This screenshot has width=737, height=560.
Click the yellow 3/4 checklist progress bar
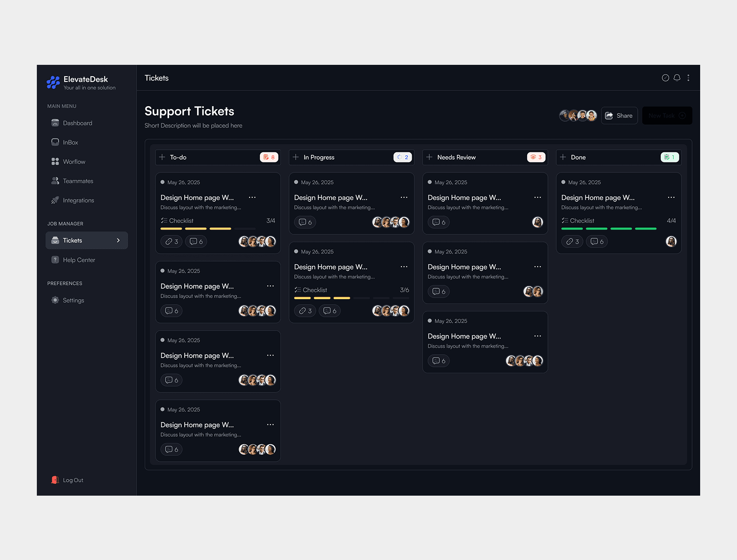click(x=208, y=229)
